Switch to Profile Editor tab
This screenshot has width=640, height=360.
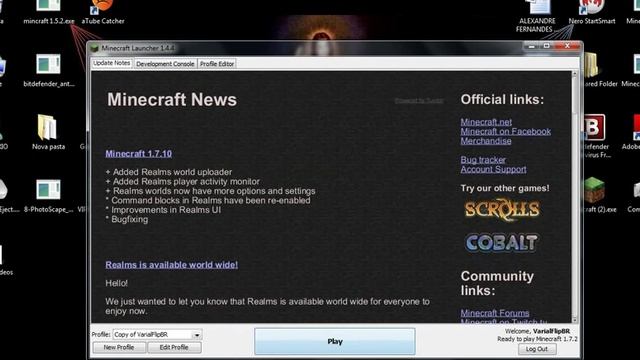(217, 64)
